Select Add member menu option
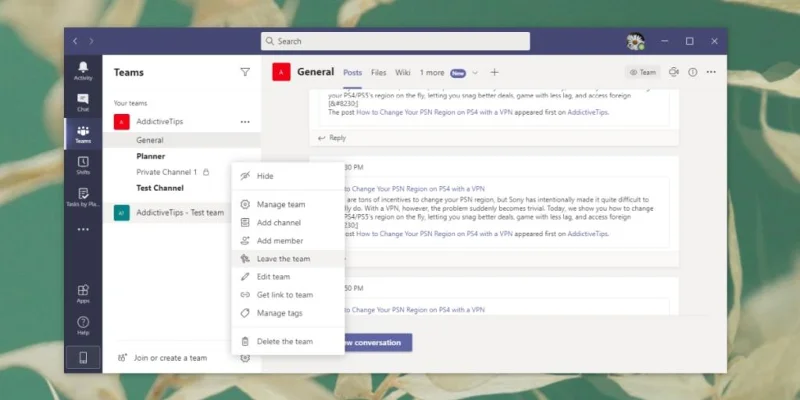The height and width of the screenshot is (400, 800). (288, 241)
